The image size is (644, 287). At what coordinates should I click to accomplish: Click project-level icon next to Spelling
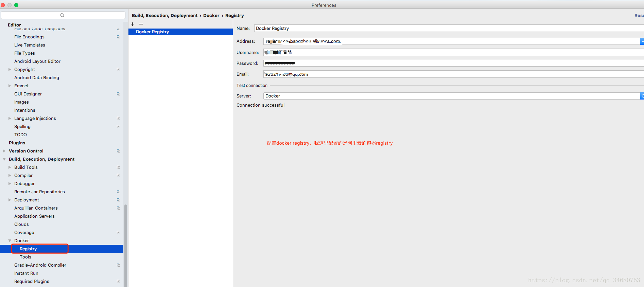point(118,126)
